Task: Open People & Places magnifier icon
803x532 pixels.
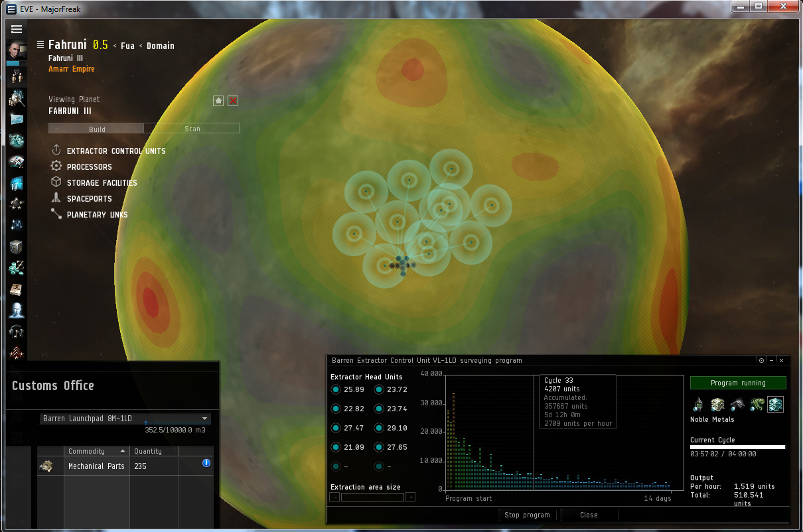Action: tap(17, 98)
